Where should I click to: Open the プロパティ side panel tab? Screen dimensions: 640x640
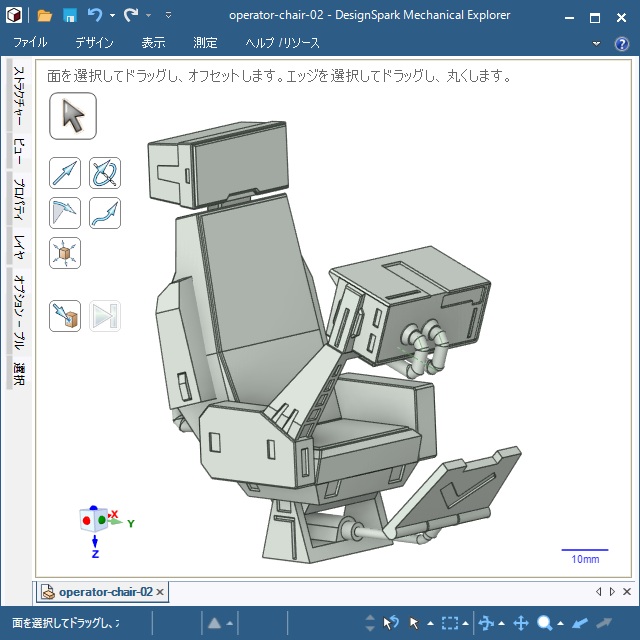point(19,199)
